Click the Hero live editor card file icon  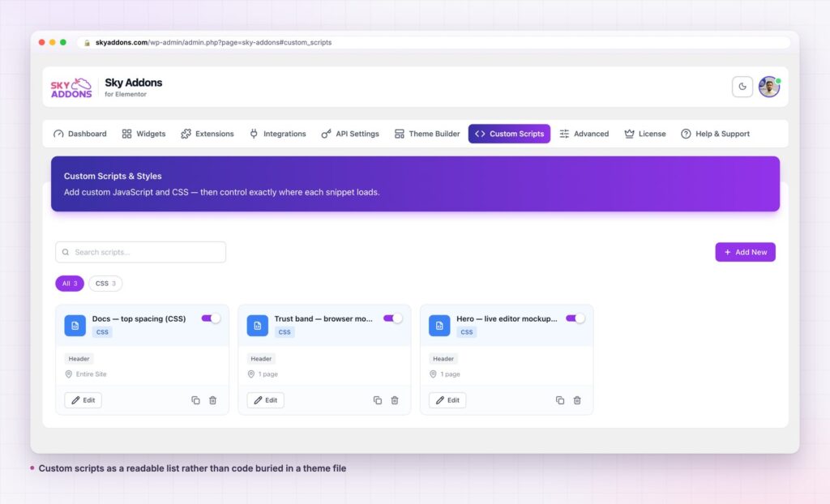click(x=439, y=326)
